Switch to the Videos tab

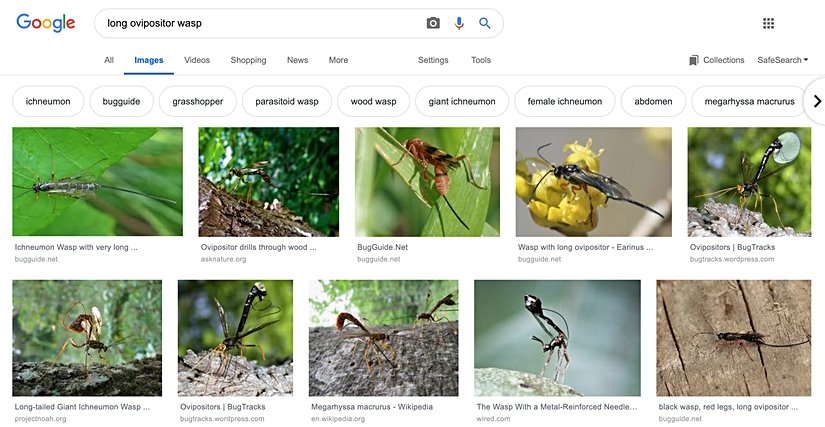197,60
